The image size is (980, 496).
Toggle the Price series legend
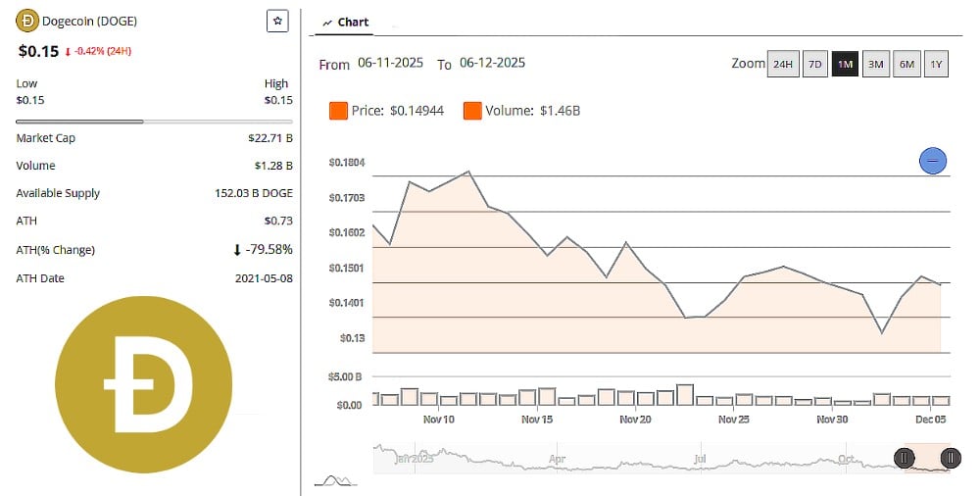tap(340, 111)
